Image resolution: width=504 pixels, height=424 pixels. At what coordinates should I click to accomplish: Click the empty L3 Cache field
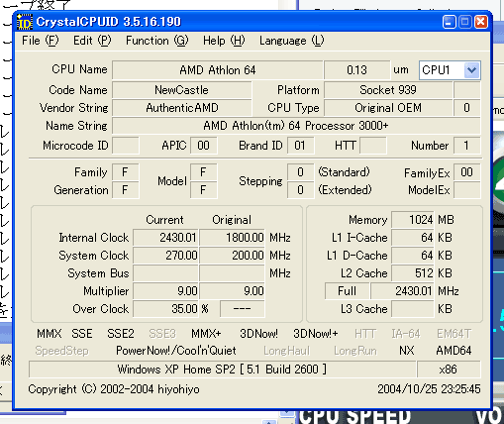(413, 309)
